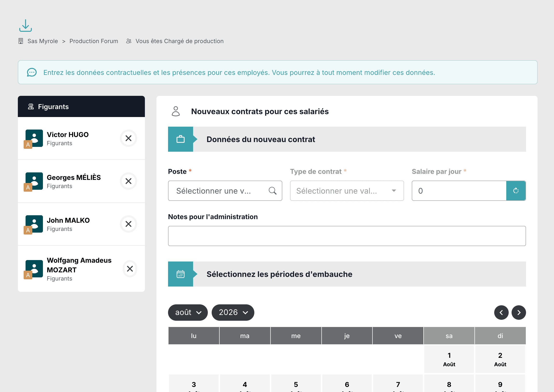Viewport: 554px width, 392px height.
Task: Click the salary refresh icon button
Action: click(x=516, y=191)
